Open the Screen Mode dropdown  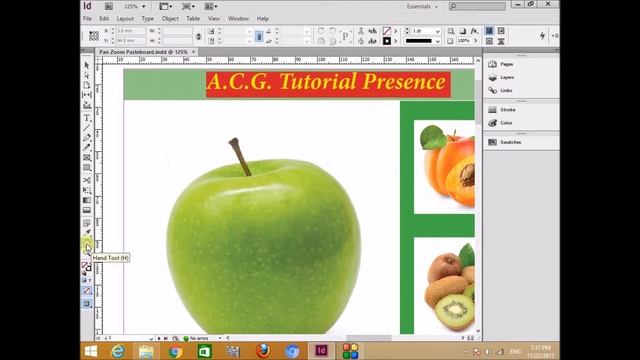pos(189,7)
